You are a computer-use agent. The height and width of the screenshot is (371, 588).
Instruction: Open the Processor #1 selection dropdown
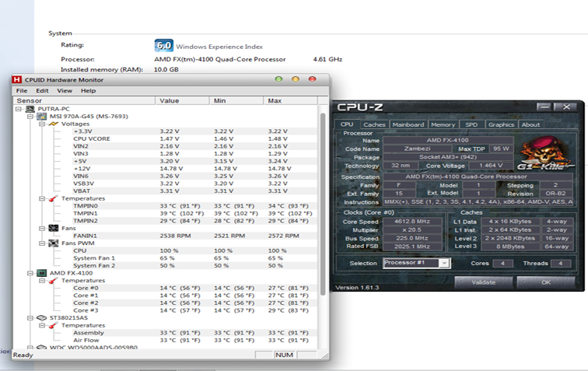444,263
